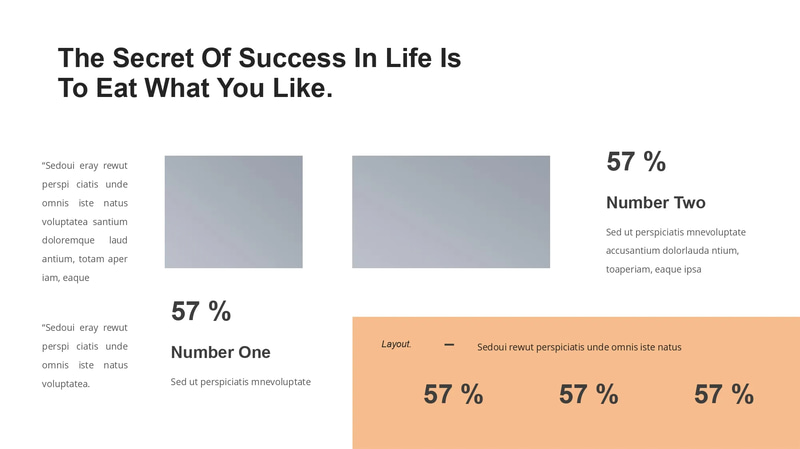The width and height of the screenshot is (800, 449).
Task: Click the "57 %" figure above Number Two
Action: tap(636, 162)
